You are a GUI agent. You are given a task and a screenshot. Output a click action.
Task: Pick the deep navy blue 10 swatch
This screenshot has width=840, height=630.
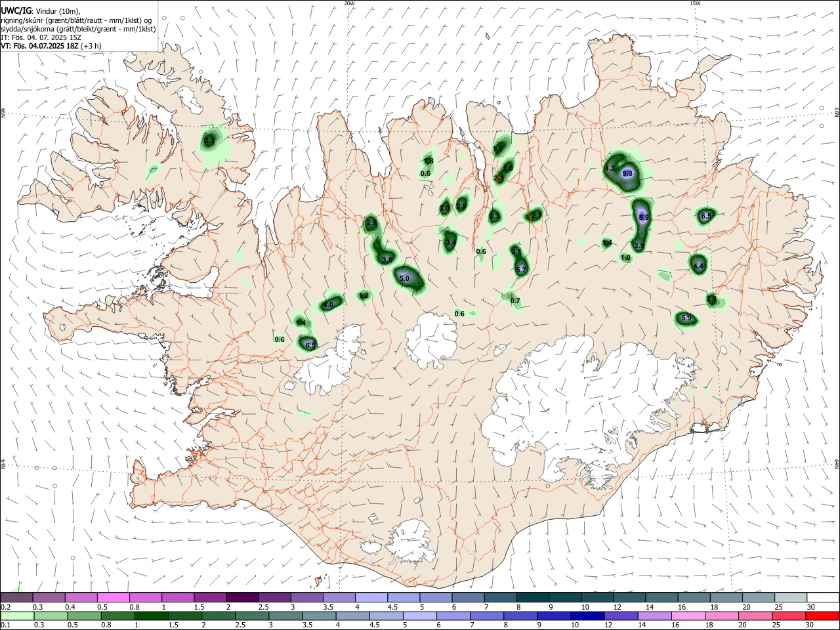[x=586, y=616]
